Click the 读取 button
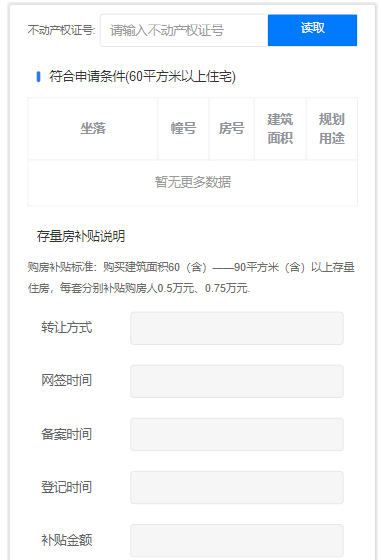The height and width of the screenshot is (560, 381). 312,30
